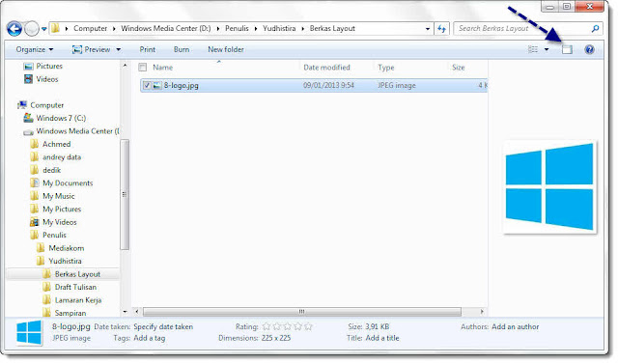Click the folder icon in address bar
This screenshot has height=364, width=618.
55,28
